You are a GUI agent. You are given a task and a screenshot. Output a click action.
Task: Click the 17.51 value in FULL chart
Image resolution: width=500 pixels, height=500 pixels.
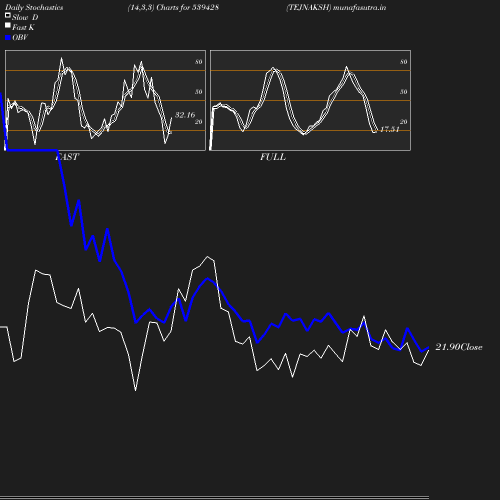[390, 129]
